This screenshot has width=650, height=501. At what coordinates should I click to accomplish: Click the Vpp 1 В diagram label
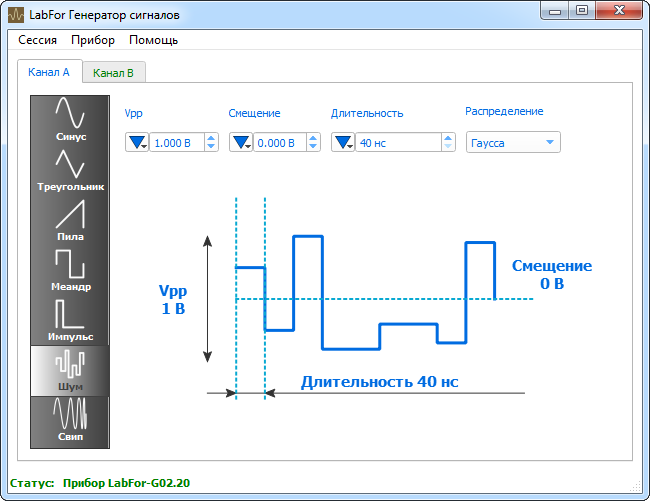pyautogui.click(x=173, y=300)
